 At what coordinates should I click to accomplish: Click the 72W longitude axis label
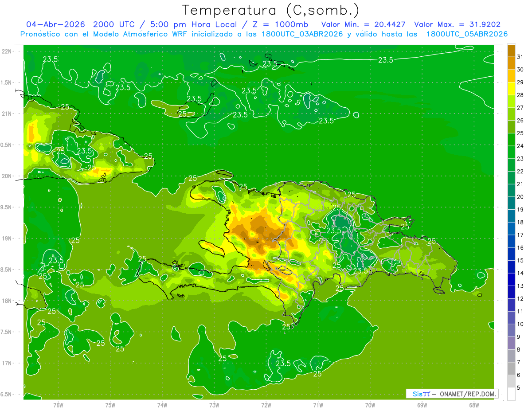pos(266,405)
